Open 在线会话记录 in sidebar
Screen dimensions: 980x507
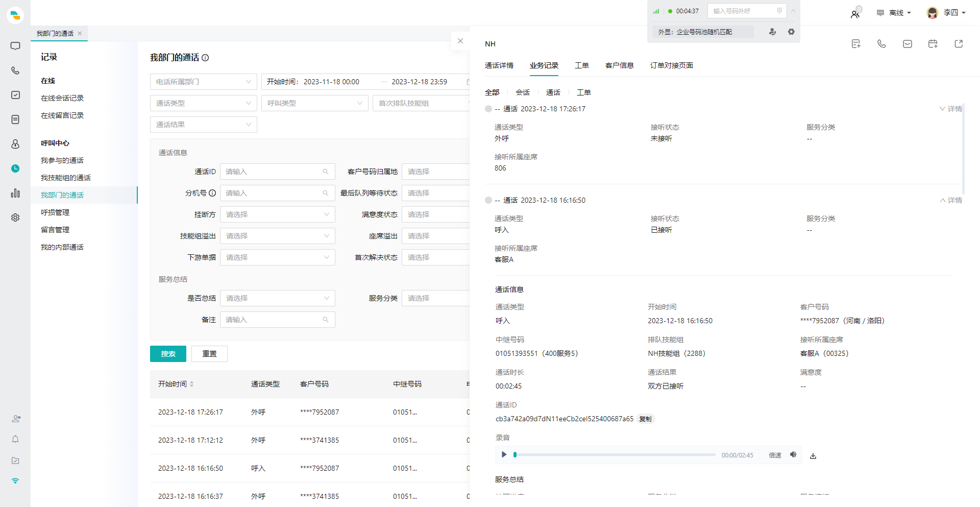pos(62,98)
